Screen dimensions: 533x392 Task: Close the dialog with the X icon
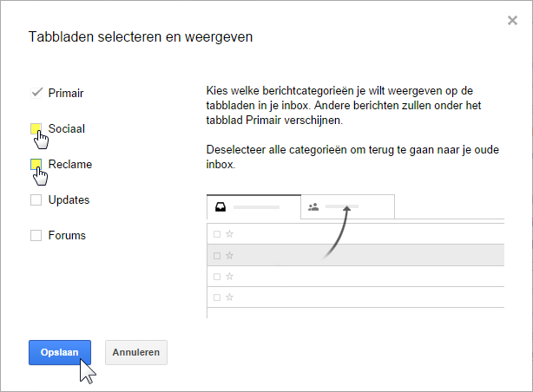coord(512,21)
